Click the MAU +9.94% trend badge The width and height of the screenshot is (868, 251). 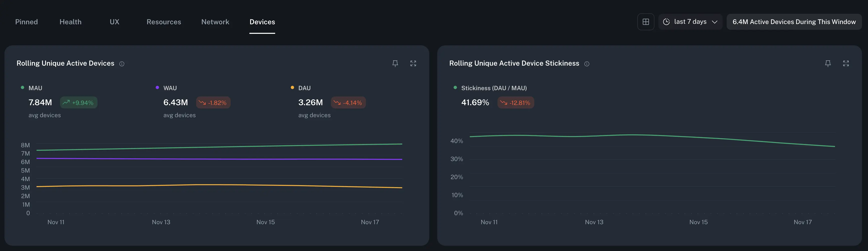click(x=79, y=102)
